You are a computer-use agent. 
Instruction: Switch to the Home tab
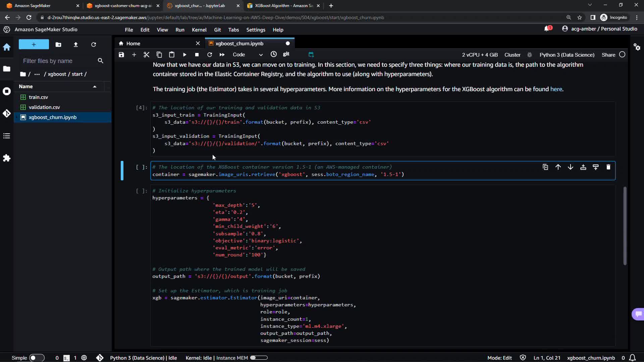(x=133, y=44)
